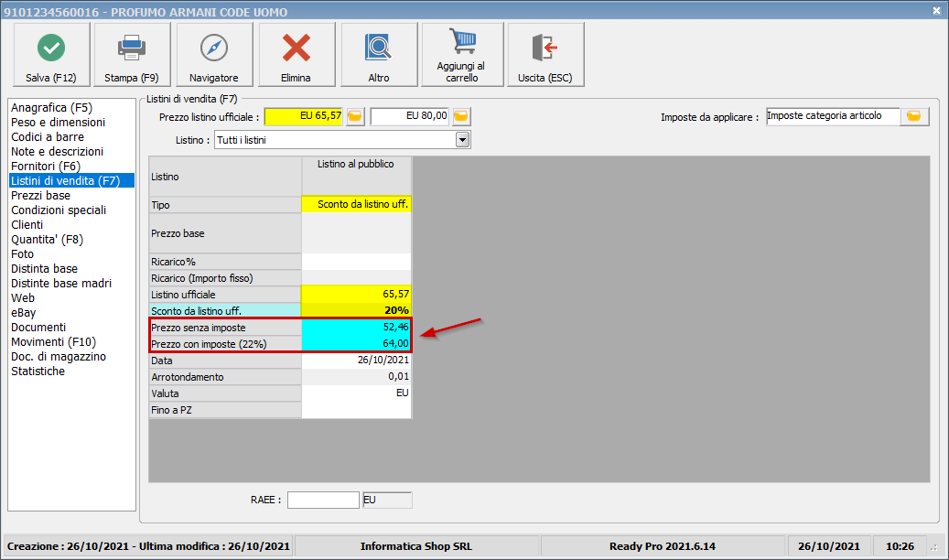Screen dimensions: 949x560
Task: Expand the Listino dropdown arrow
Action: [462, 140]
